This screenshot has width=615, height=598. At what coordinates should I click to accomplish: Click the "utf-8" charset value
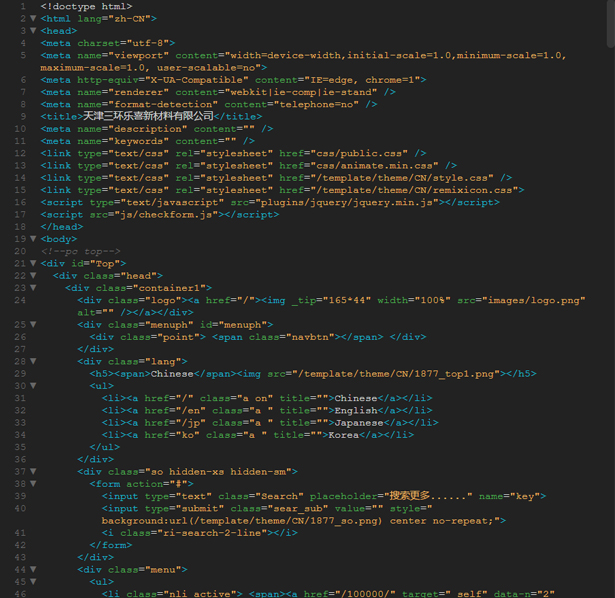pos(148,43)
